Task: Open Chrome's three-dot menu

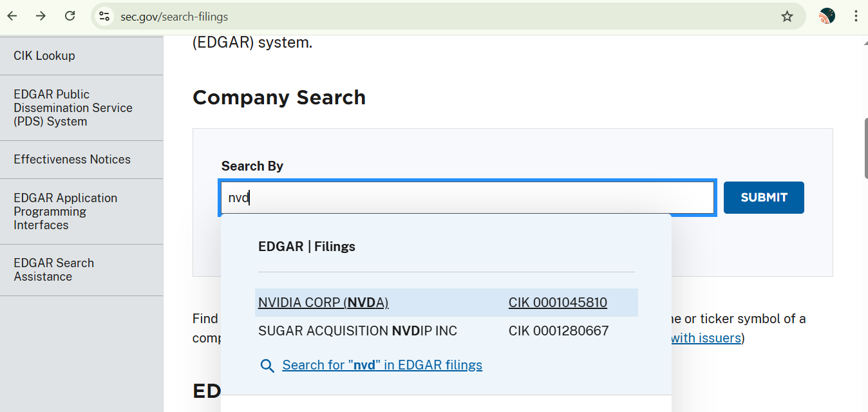Action: click(856, 15)
